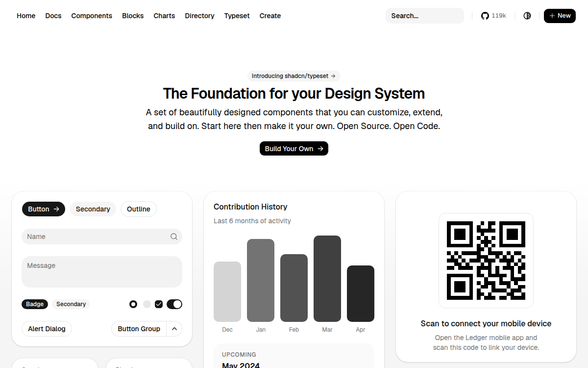Click the black Button with arrow
The image size is (588, 368).
[x=44, y=209]
